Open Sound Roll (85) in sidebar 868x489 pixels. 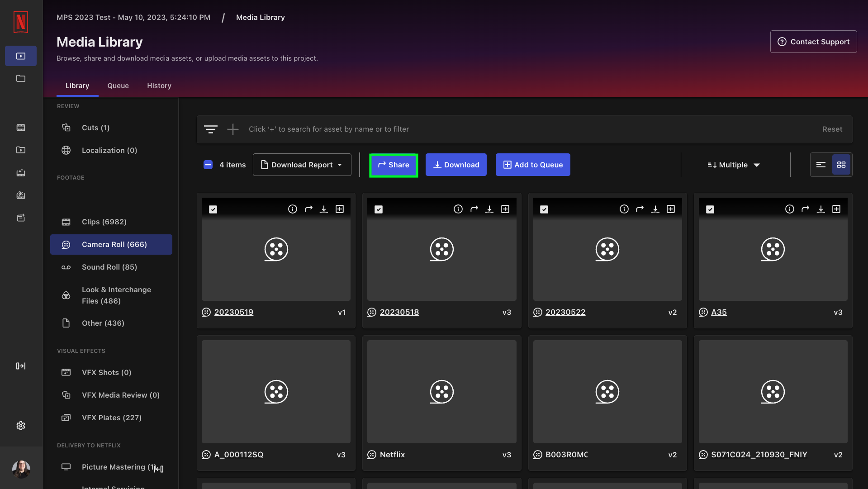111,267
